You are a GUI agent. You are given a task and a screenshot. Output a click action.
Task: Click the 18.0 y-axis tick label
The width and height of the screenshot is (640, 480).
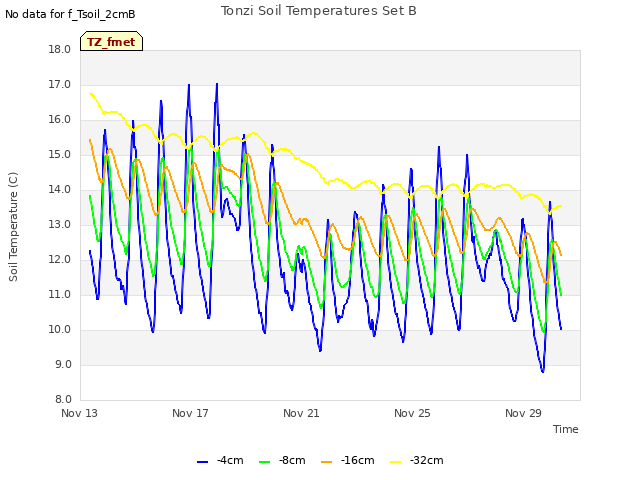(60, 50)
